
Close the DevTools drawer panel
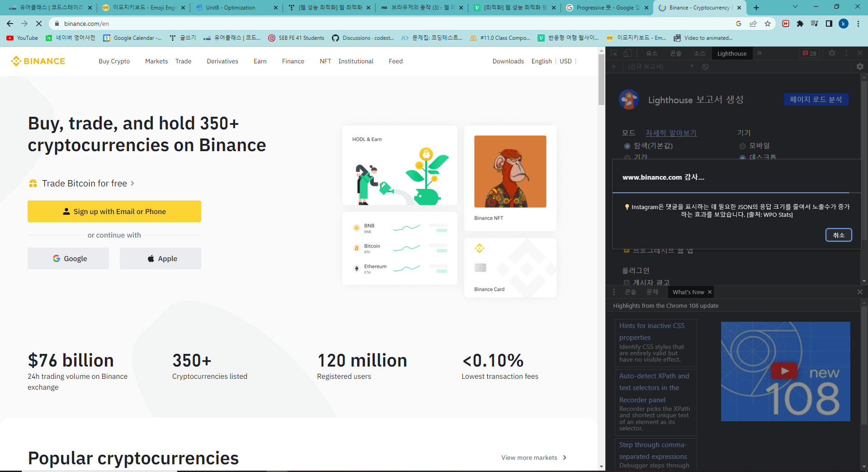pyautogui.click(x=860, y=292)
